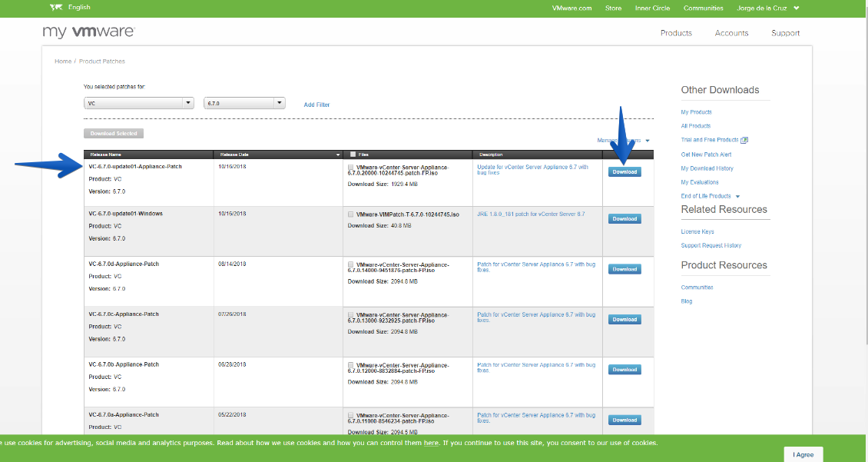The image size is (868, 462).
Task: Download the VC-6.7.0c-Appliance-Patch
Action: point(624,320)
